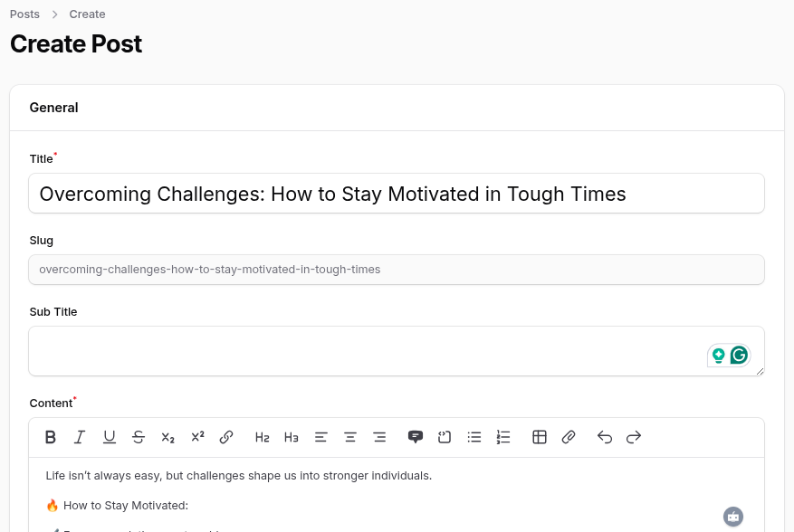Toggle strikethrough formatting

pos(139,437)
